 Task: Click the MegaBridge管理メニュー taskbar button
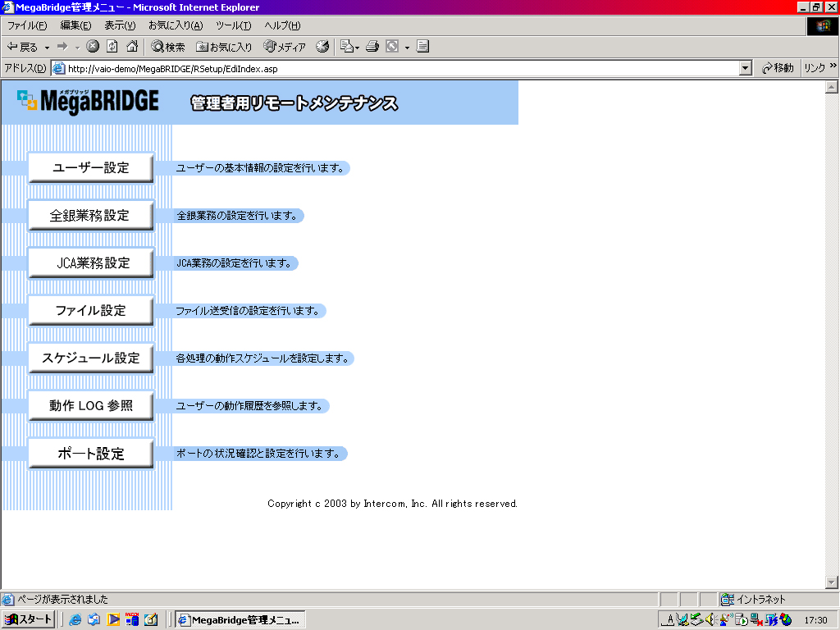point(240,620)
